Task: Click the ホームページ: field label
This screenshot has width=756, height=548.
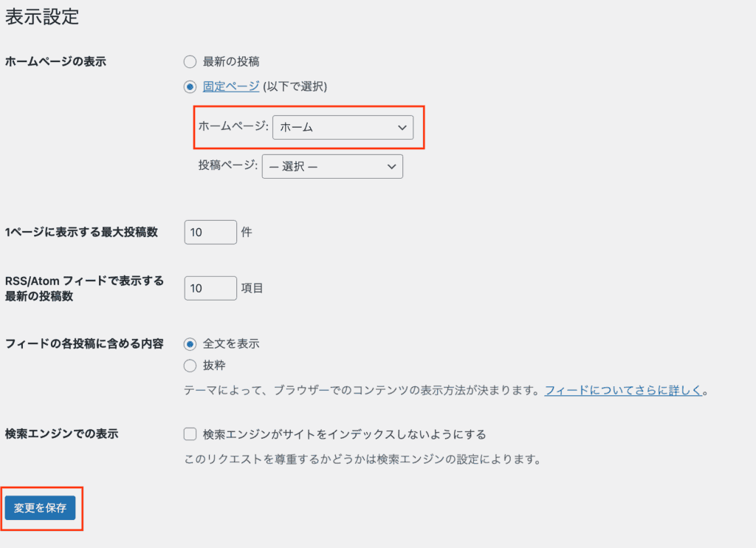Action: point(233,127)
